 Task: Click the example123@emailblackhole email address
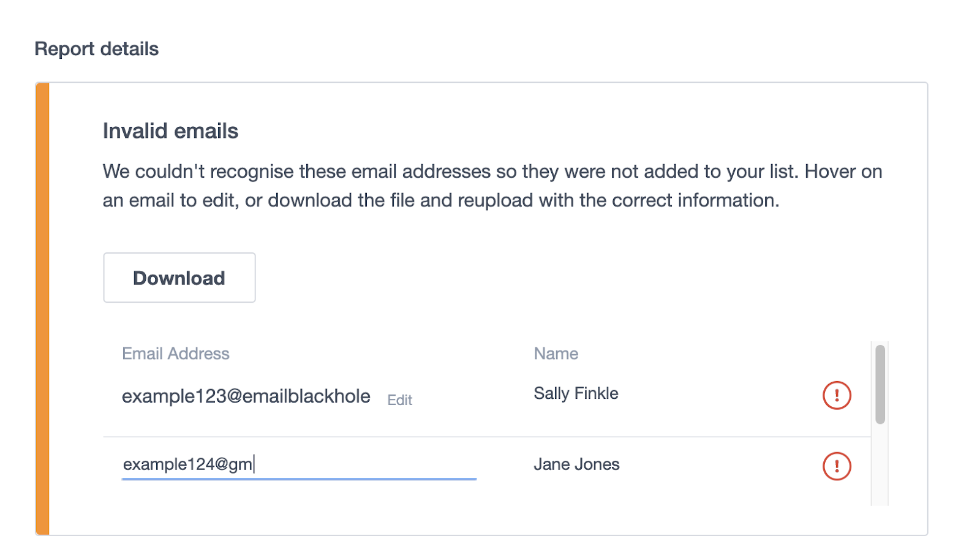(x=246, y=396)
